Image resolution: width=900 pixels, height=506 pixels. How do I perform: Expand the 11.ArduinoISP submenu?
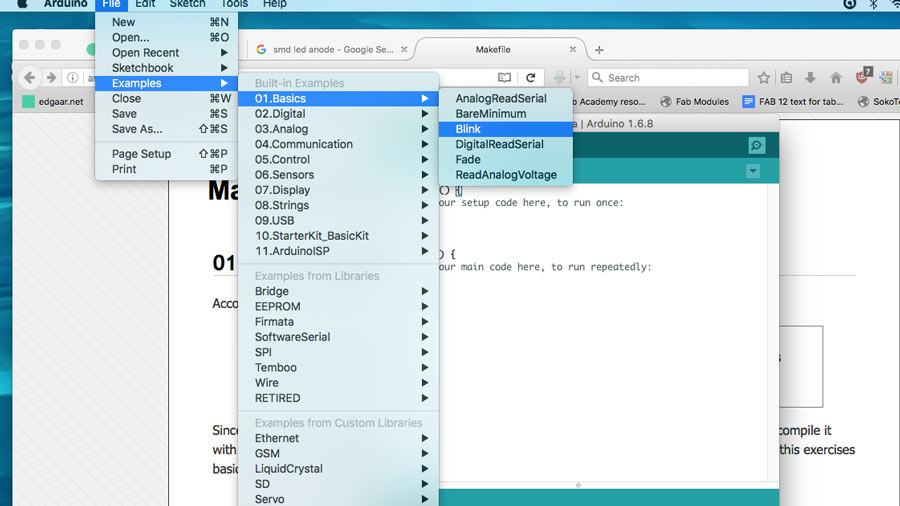click(x=339, y=251)
